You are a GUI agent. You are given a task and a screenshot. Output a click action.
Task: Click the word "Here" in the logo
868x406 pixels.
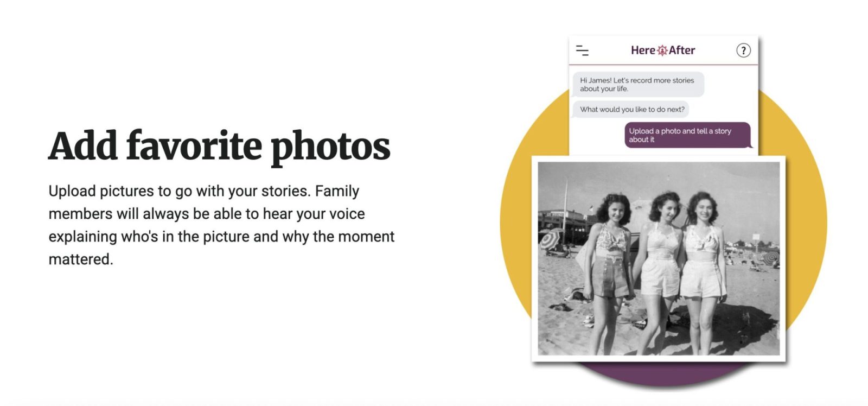point(643,50)
